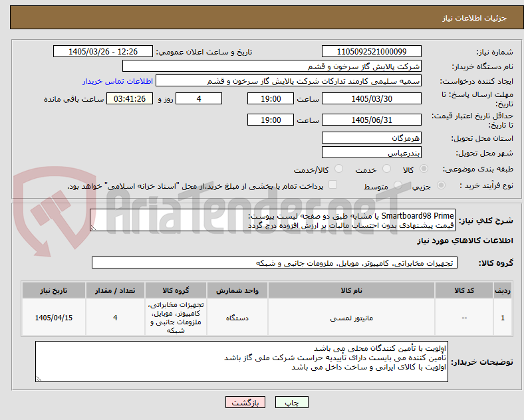Click the واحد شمارش column header

click(237, 290)
